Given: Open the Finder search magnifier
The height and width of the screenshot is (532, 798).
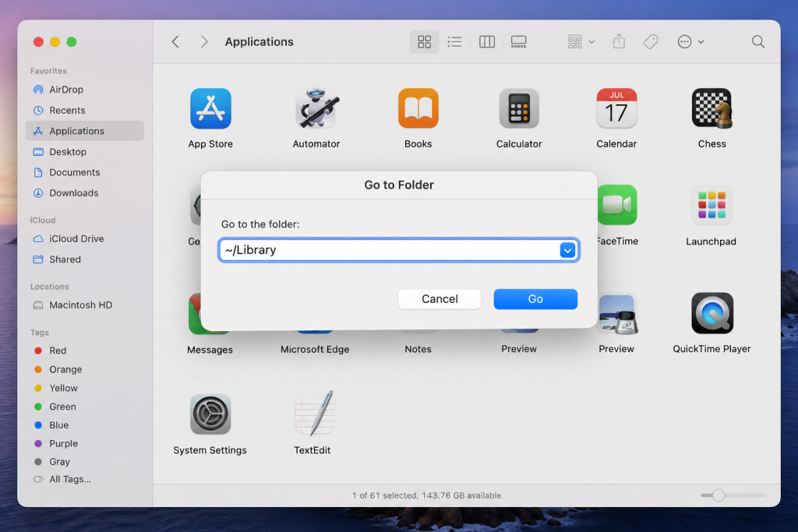Looking at the screenshot, I should [757, 42].
